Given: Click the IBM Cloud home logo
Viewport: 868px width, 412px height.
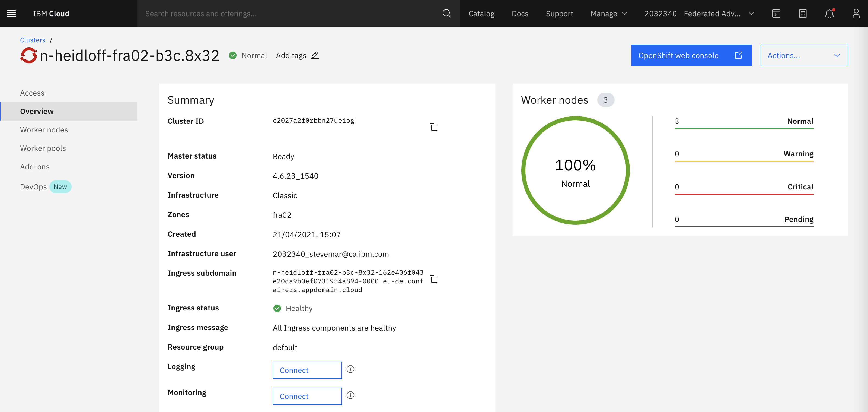Looking at the screenshot, I should (x=51, y=14).
